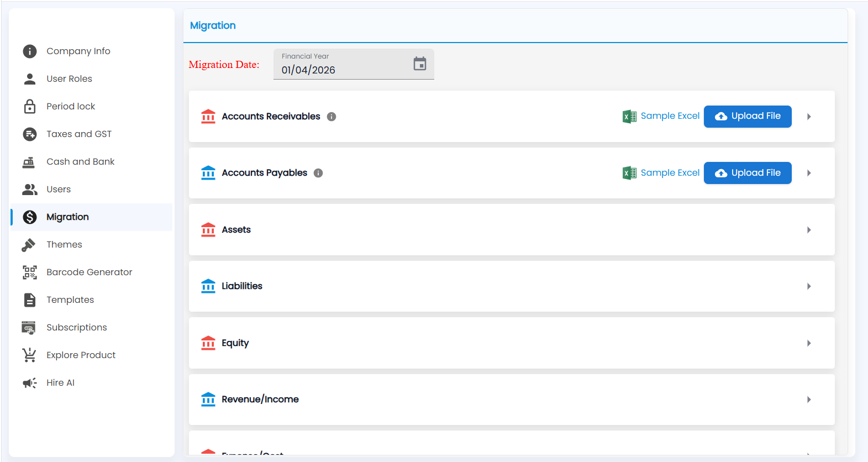868x462 pixels.
Task: Download Sample Excel for Accounts Receivables
Action: (x=670, y=116)
